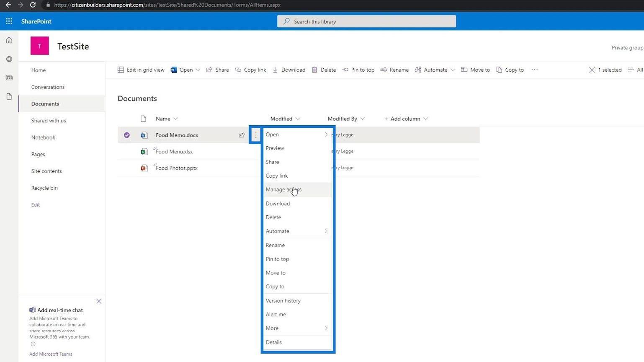Click the browser address bar URL
644x362 pixels.
tap(167, 5)
